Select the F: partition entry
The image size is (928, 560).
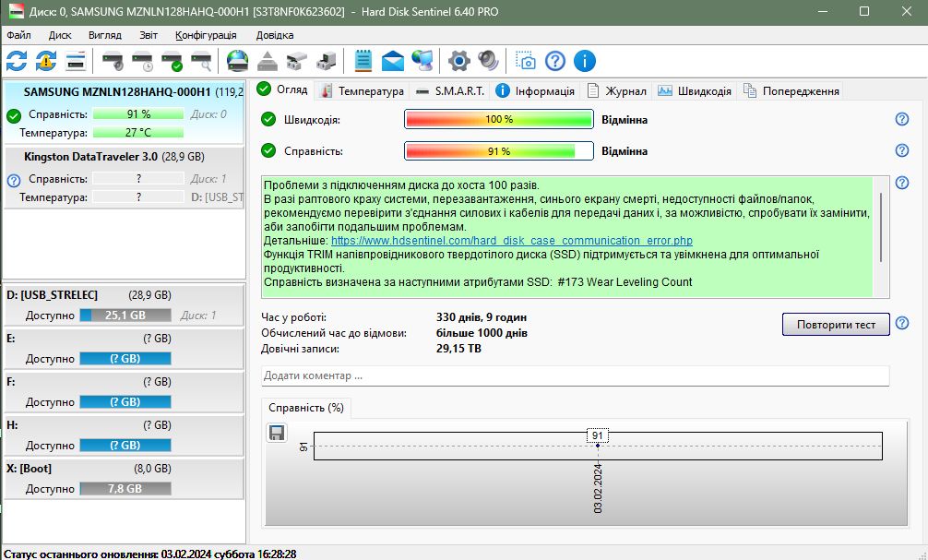[124, 392]
